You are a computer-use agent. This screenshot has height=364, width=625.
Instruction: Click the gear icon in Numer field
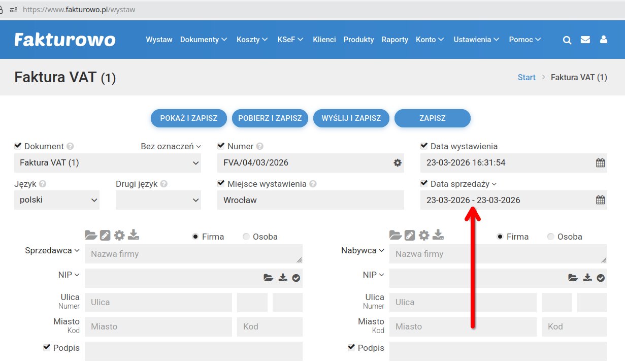[397, 163]
